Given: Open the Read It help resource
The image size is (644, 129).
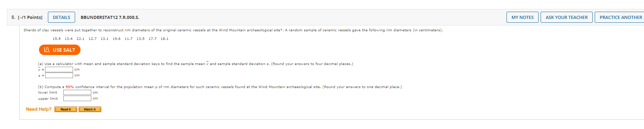Looking at the screenshot, I should (65, 109).
